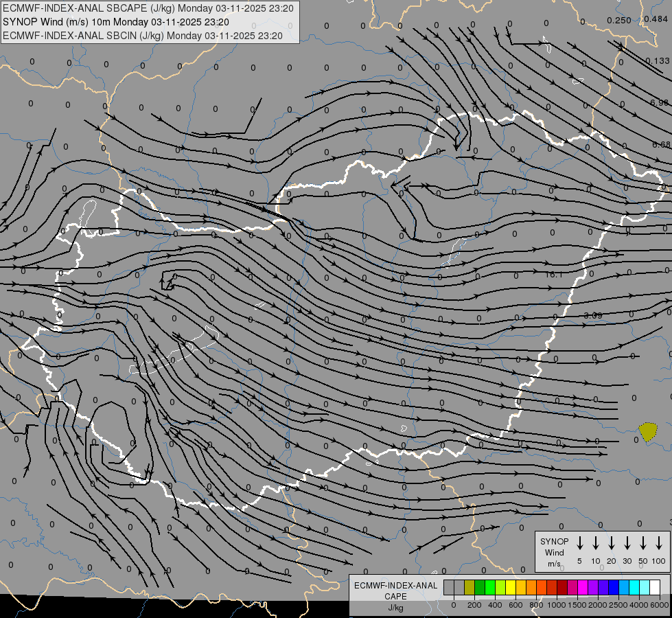
Task: Select the light cyan CAPE legend swatch
Action: click(x=645, y=587)
